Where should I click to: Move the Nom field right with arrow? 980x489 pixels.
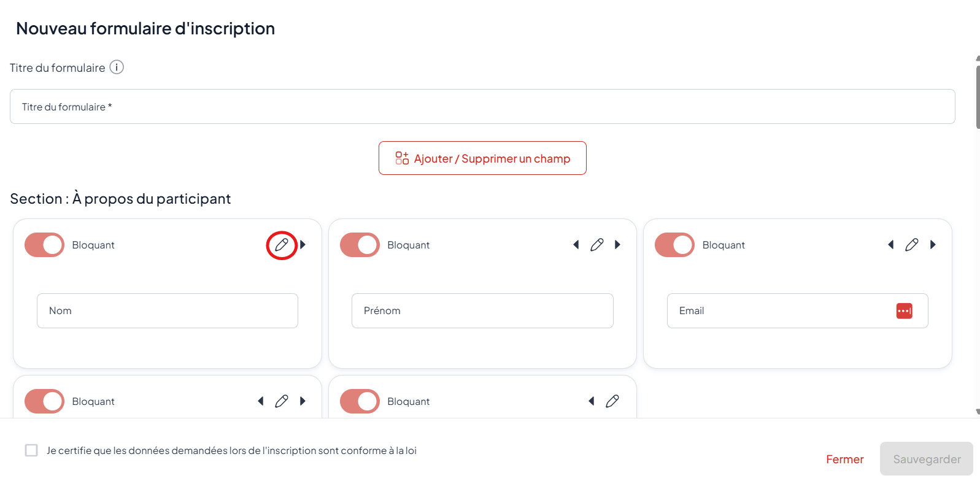tap(303, 245)
